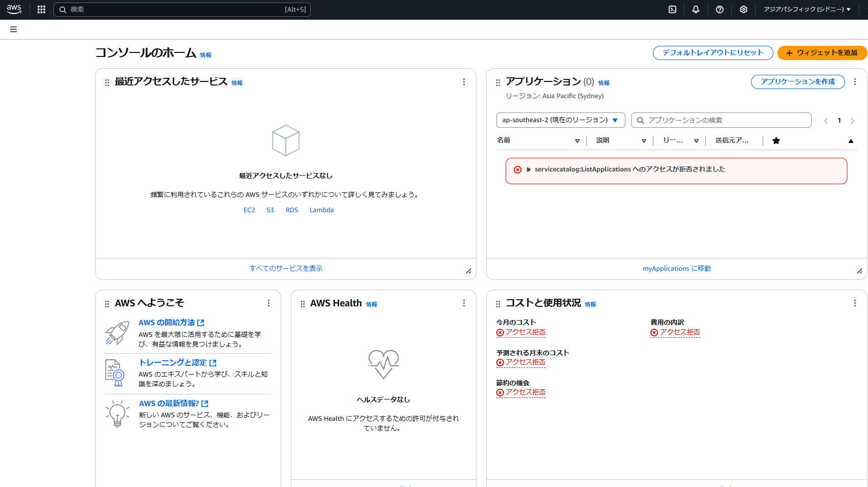Click 情報 link next to コストと使用状況
The image size is (868, 487).
pyautogui.click(x=590, y=305)
